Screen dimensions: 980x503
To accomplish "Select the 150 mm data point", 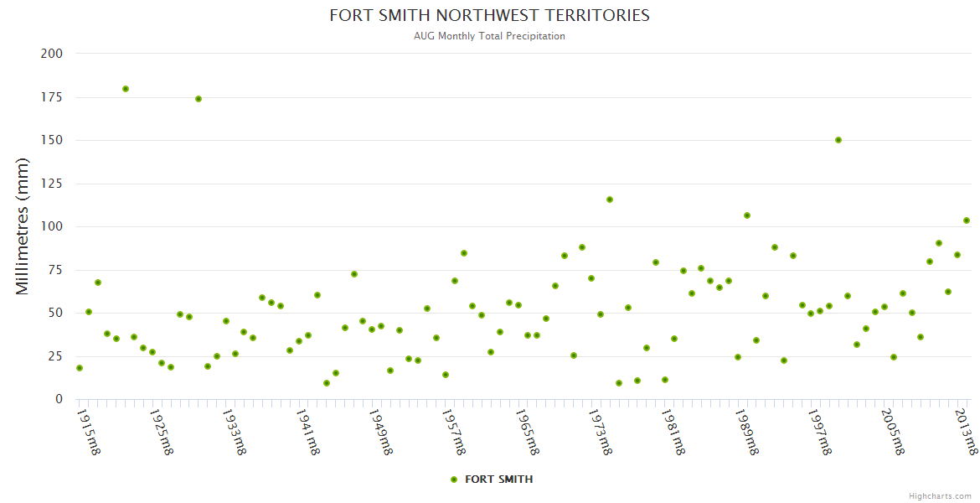I will tap(838, 140).
